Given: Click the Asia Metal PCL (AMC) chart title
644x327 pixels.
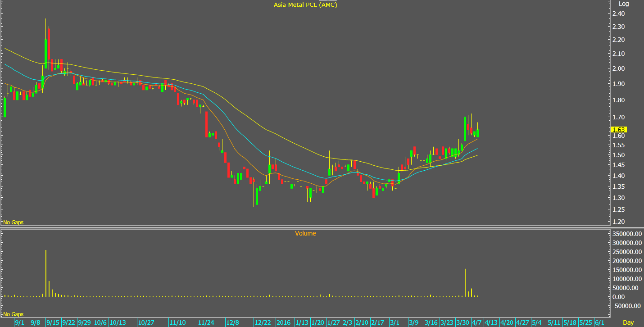Looking at the screenshot, I should 305,5.
